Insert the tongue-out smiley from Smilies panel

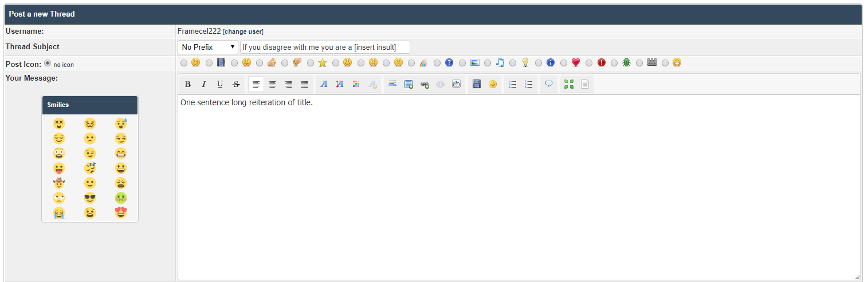(59, 168)
